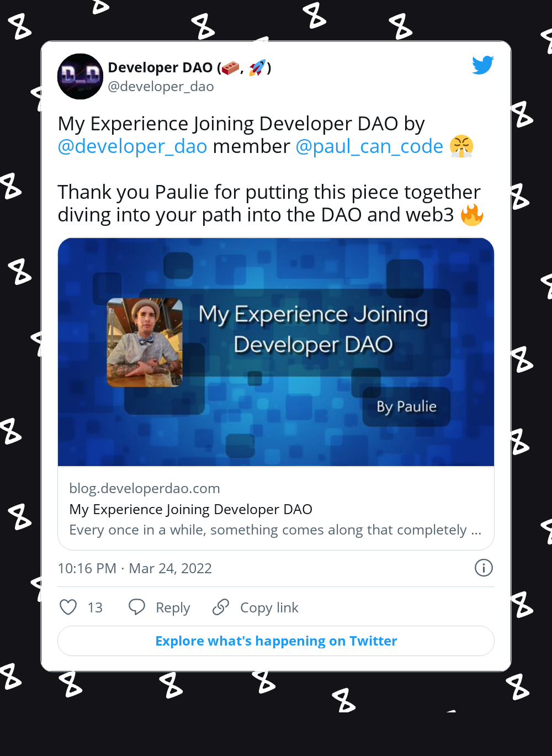Open the info circle icon near the timestamp

pyautogui.click(x=484, y=568)
